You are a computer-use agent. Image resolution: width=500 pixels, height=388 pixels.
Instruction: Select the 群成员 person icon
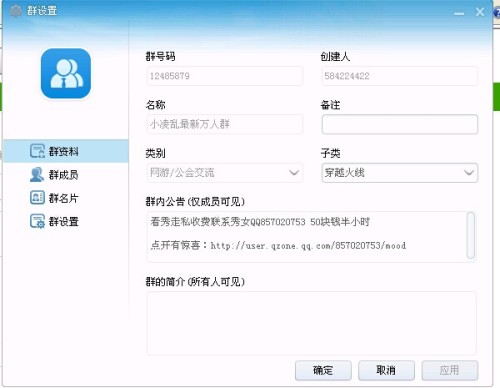pyautogui.click(x=37, y=174)
